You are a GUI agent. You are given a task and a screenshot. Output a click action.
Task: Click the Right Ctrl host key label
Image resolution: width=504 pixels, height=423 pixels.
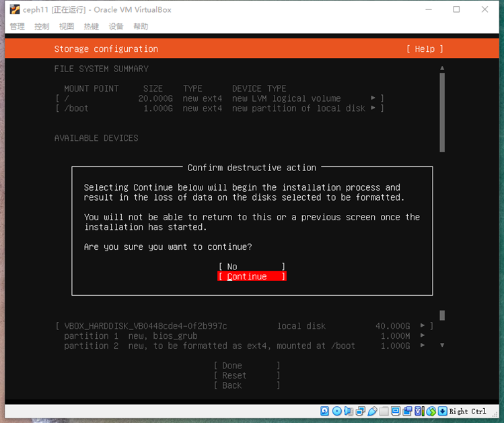tap(468, 411)
